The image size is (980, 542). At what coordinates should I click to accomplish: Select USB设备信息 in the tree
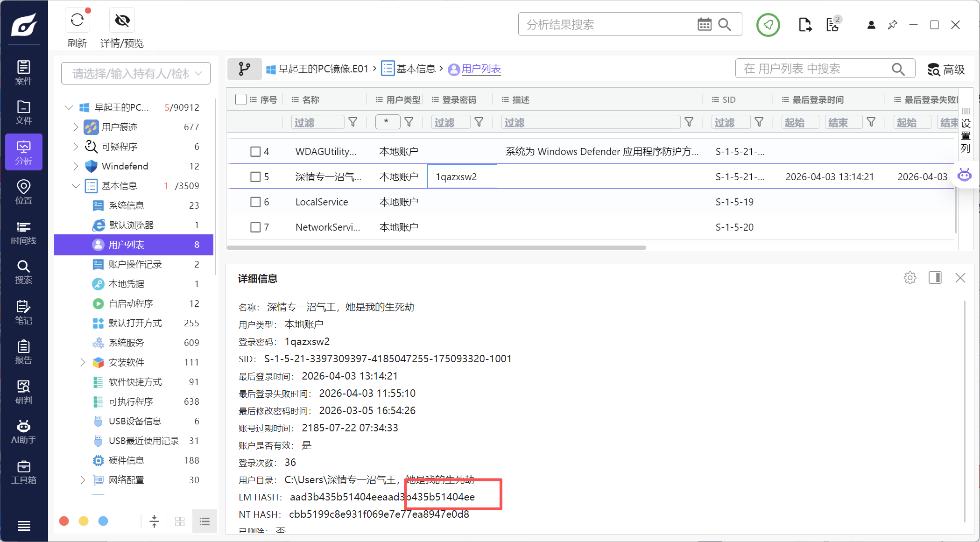(134, 421)
